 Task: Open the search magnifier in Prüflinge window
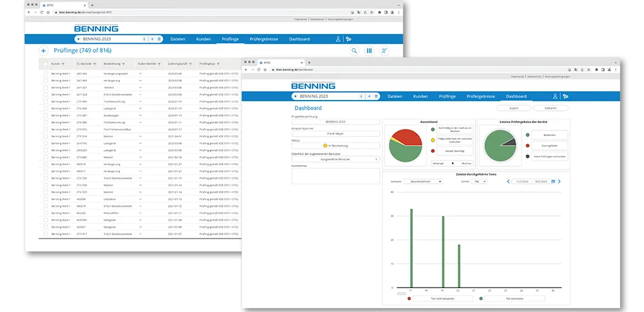click(x=354, y=50)
